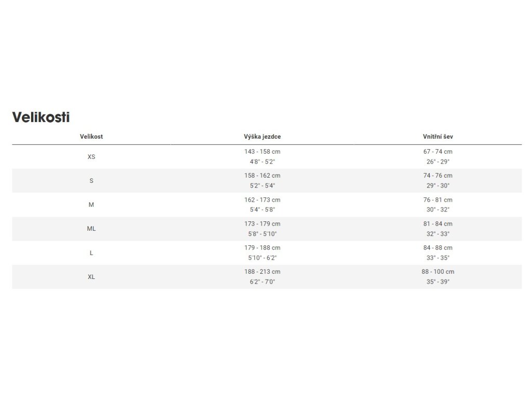Screen dimensions: 532x399
Task: Click the XS size label
Action: coord(91,156)
